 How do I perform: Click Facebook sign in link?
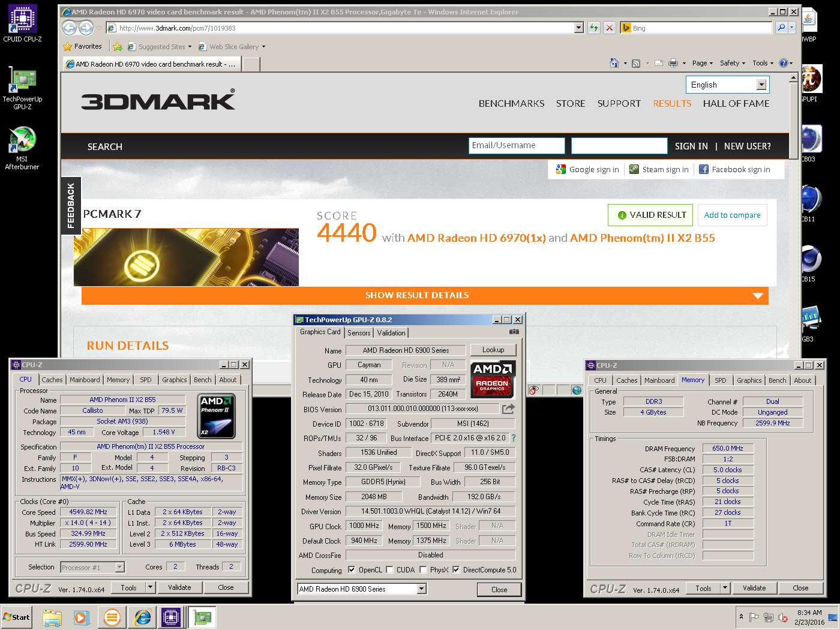click(x=734, y=170)
